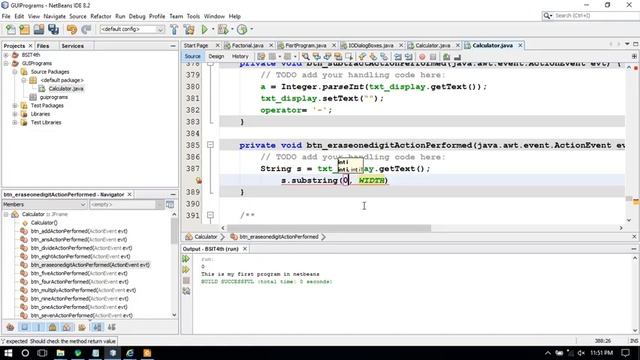Toggle Show Fields filter in Navigator
The width and height of the screenshot is (640, 360).
[x=24, y=327]
